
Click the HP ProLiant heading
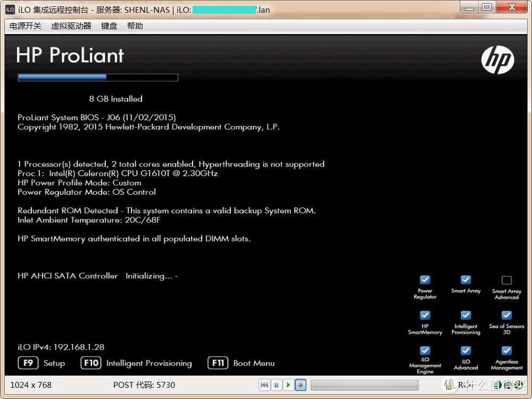[x=70, y=55]
